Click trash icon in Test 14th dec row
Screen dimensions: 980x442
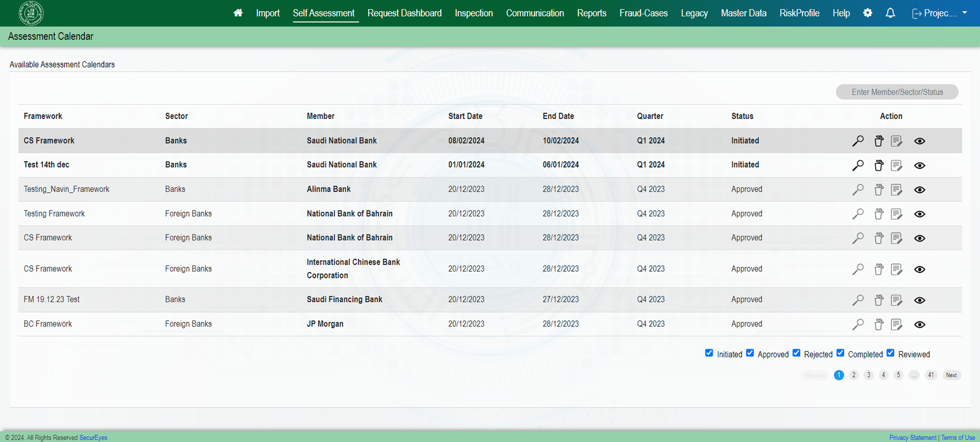tap(879, 165)
